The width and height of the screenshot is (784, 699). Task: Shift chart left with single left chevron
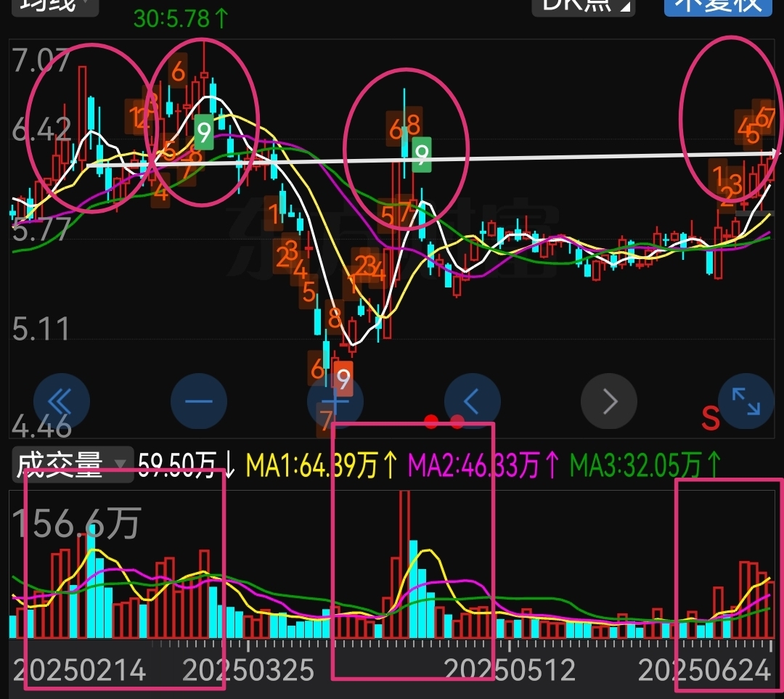coord(472,401)
